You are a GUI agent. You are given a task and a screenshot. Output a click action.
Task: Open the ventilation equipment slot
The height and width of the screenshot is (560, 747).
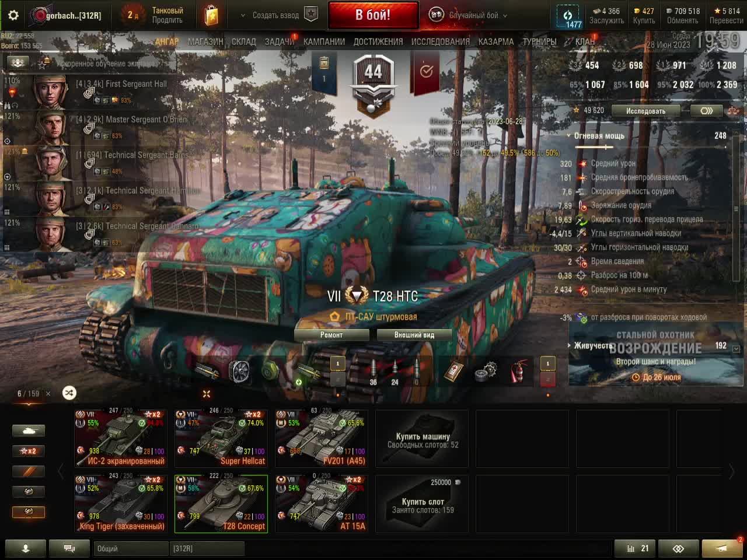[x=238, y=372]
